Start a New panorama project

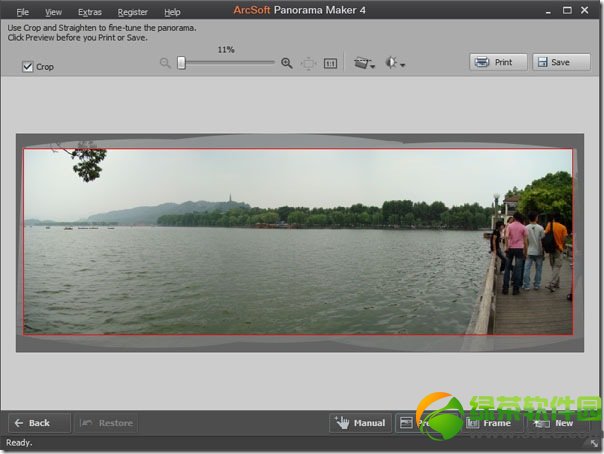558,423
